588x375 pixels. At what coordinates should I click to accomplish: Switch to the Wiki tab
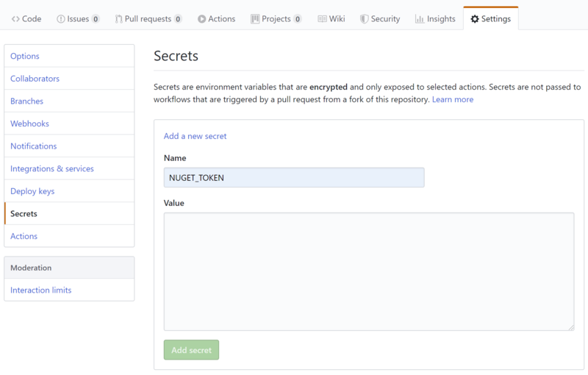click(x=331, y=19)
